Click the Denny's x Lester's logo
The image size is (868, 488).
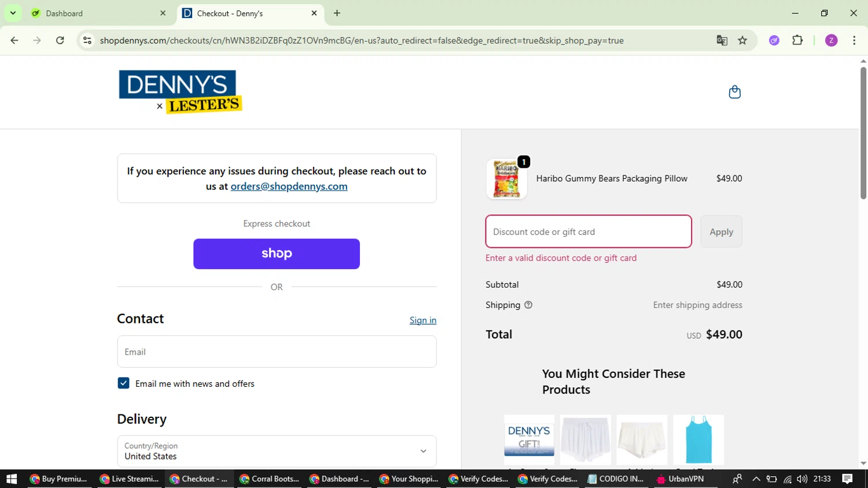(x=180, y=92)
